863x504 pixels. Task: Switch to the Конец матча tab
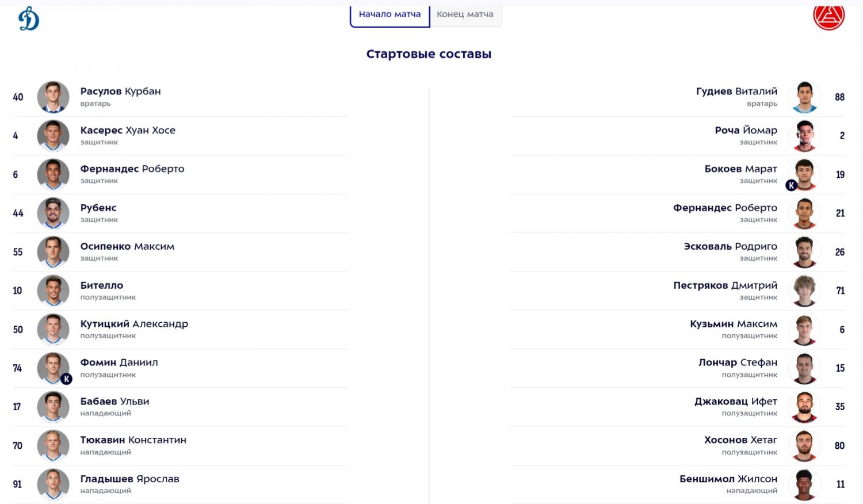[x=465, y=14]
